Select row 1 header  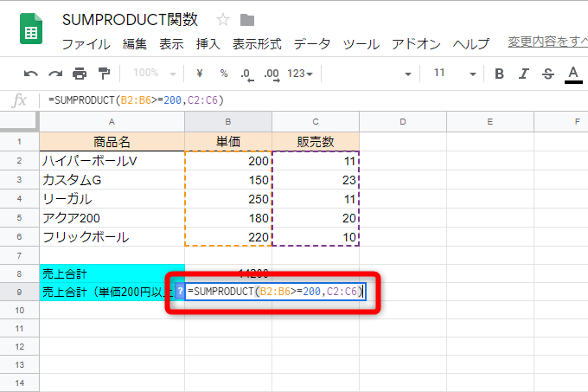[x=20, y=142]
